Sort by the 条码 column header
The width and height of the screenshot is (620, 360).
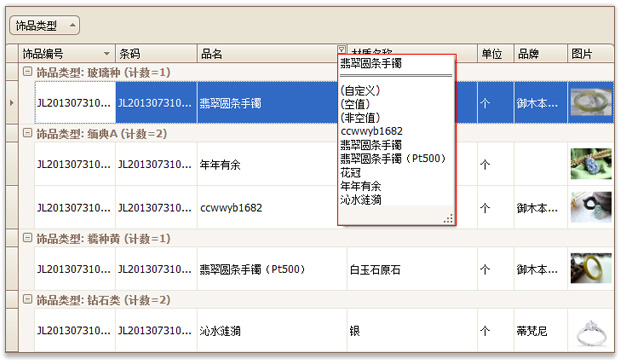[x=156, y=54]
